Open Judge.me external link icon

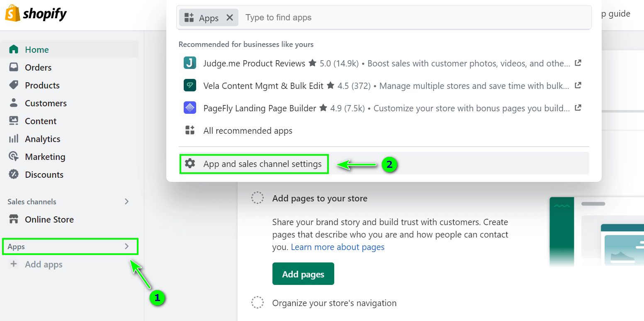coord(578,63)
